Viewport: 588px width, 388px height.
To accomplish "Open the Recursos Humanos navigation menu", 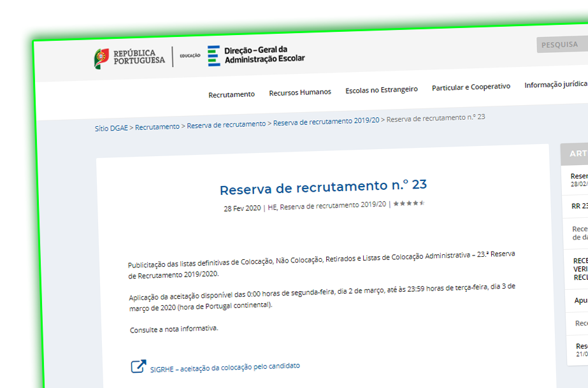I will [x=299, y=91].
